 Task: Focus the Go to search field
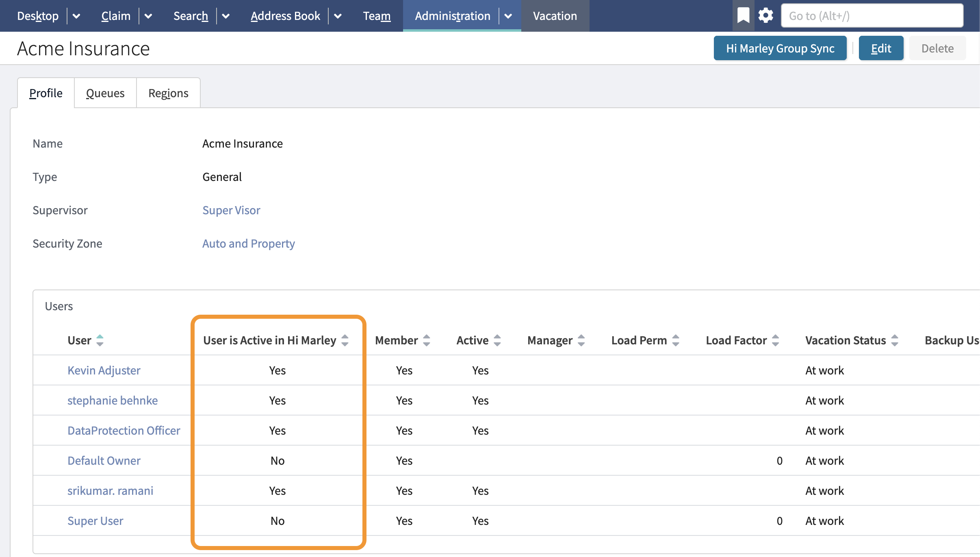872,16
